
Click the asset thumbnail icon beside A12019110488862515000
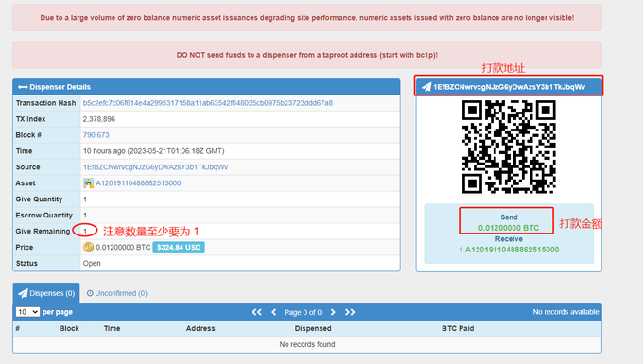click(88, 182)
